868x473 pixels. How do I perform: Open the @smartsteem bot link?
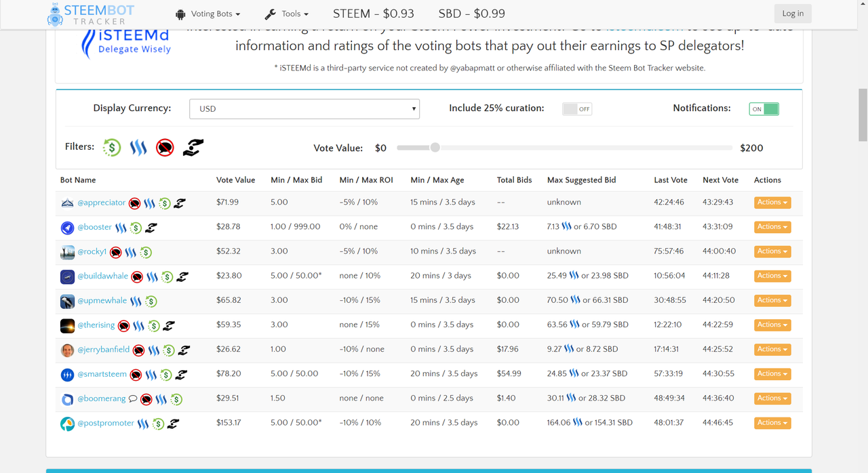point(102,374)
